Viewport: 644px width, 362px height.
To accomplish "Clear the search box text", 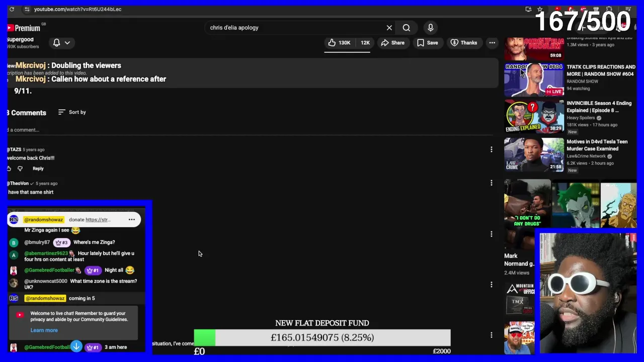I will tap(389, 28).
